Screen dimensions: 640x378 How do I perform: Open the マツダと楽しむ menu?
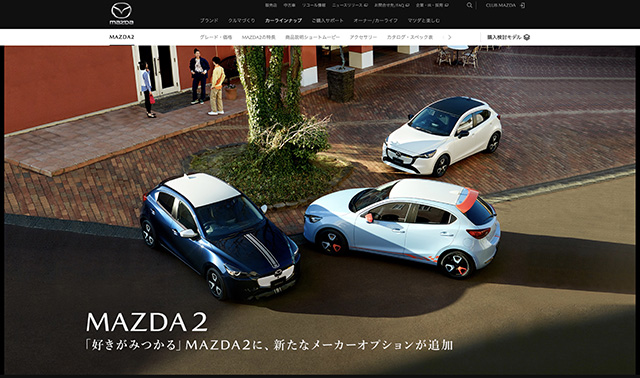point(424,20)
